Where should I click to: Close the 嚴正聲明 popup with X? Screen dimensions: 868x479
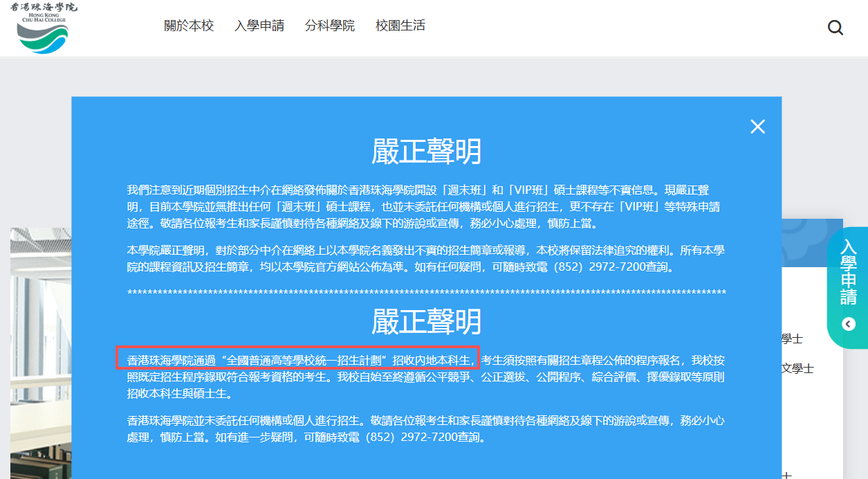pos(757,127)
